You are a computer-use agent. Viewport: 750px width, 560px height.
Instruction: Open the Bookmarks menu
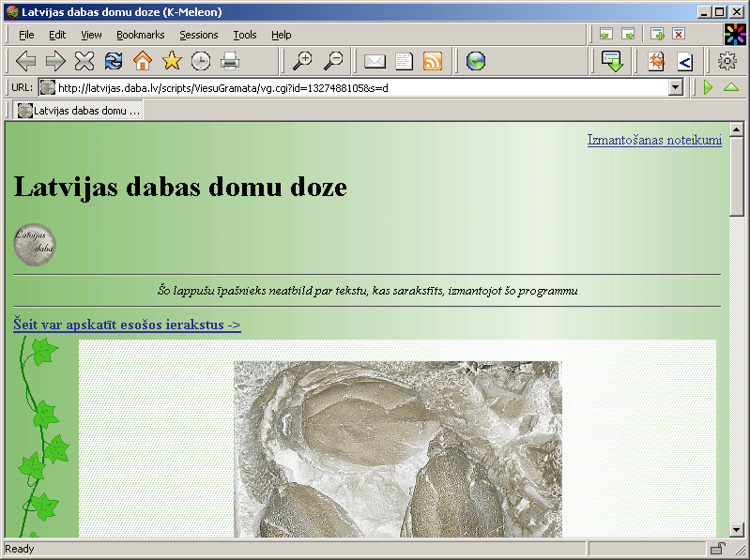pos(140,35)
